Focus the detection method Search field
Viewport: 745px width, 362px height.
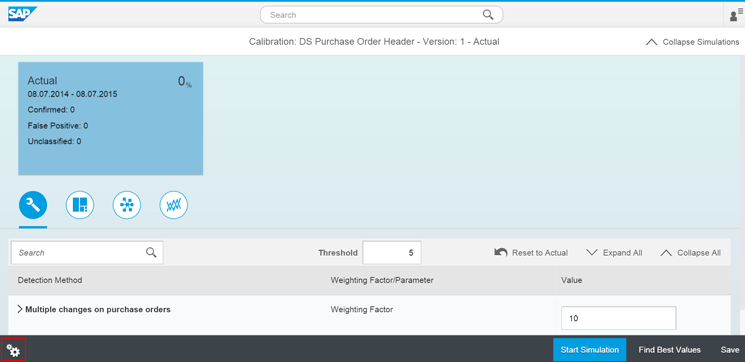(87, 253)
